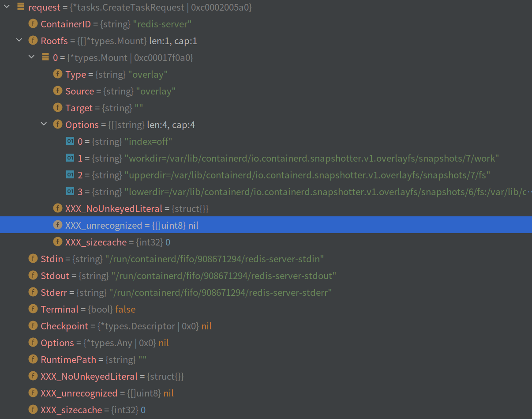The image size is (532, 419).
Task: Collapse element 0 types.Mount node
Action: point(31,57)
